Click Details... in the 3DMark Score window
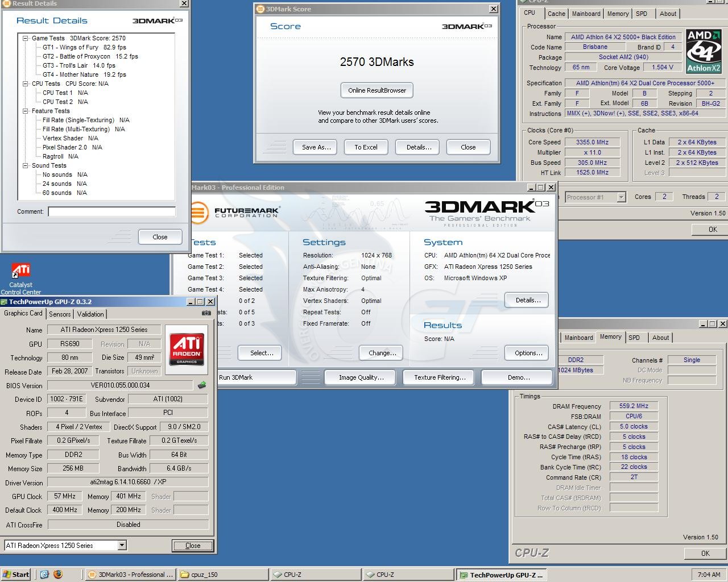Image resolution: width=728 pixels, height=582 pixels. [x=419, y=147]
